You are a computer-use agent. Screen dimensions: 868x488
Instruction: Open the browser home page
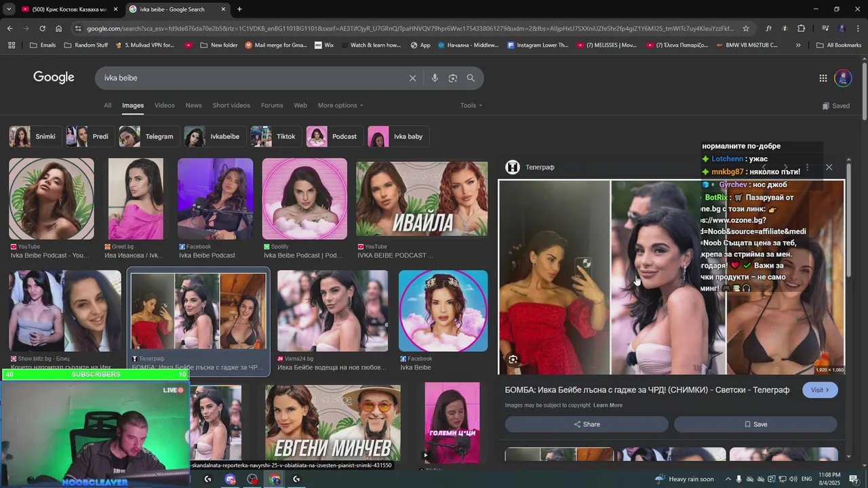point(58,28)
